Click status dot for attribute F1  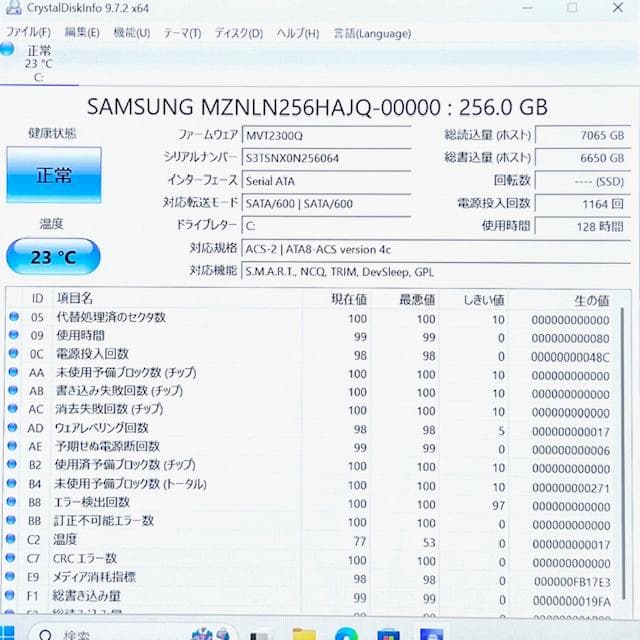point(9,595)
